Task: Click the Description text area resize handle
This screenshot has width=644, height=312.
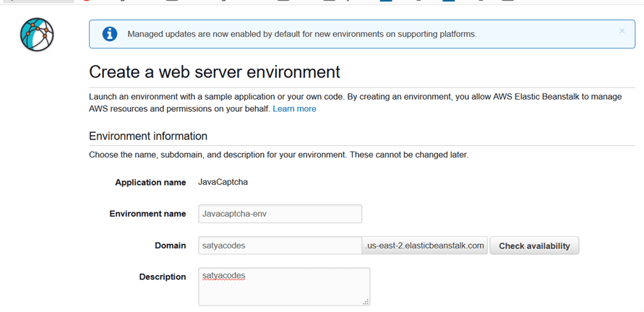Action: pyautogui.click(x=366, y=301)
